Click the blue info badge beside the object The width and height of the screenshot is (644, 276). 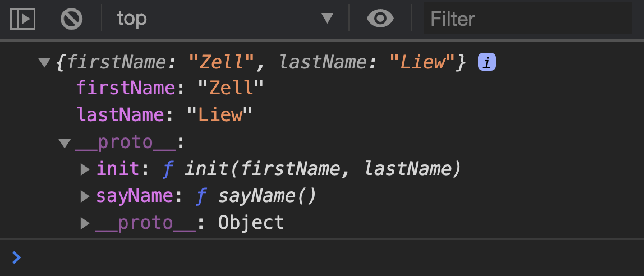487,62
